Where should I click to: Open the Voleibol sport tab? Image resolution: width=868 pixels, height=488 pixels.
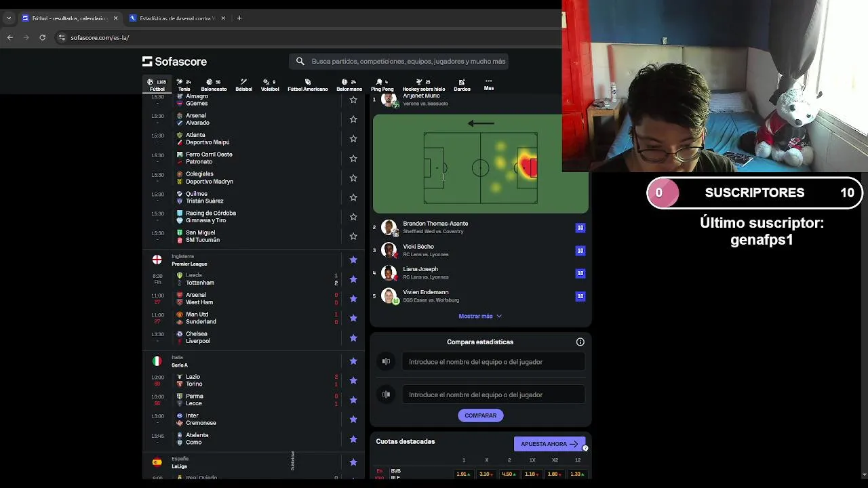[x=270, y=85]
